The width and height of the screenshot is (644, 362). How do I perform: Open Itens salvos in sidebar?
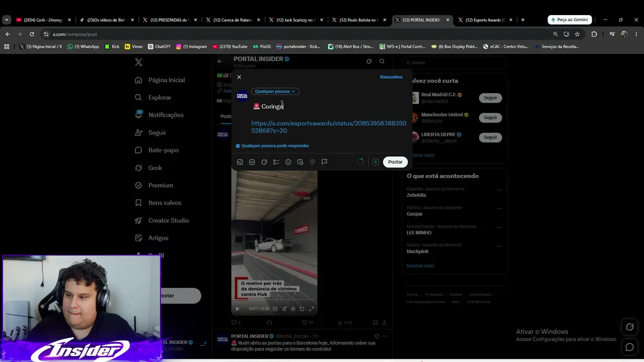coord(158,203)
